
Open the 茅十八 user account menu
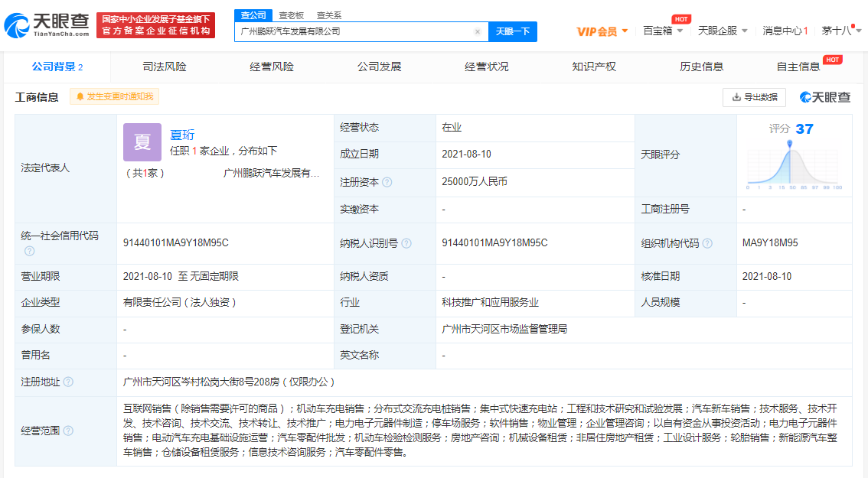click(x=841, y=31)
